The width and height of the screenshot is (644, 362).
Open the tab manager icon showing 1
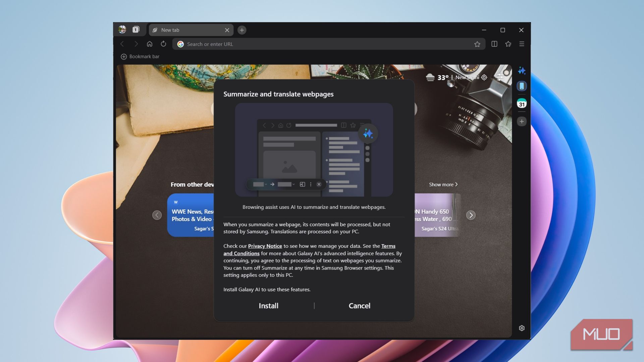tap(136, 30)
